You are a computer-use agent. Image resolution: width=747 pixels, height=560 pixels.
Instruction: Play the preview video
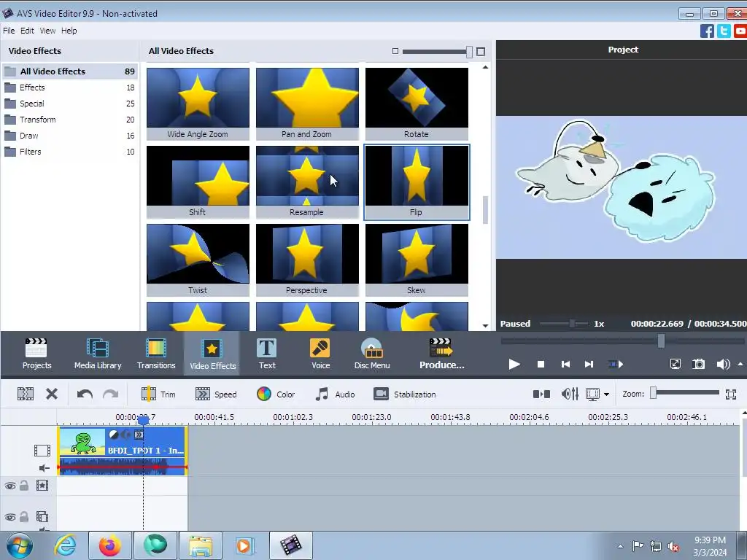(514, 365)
